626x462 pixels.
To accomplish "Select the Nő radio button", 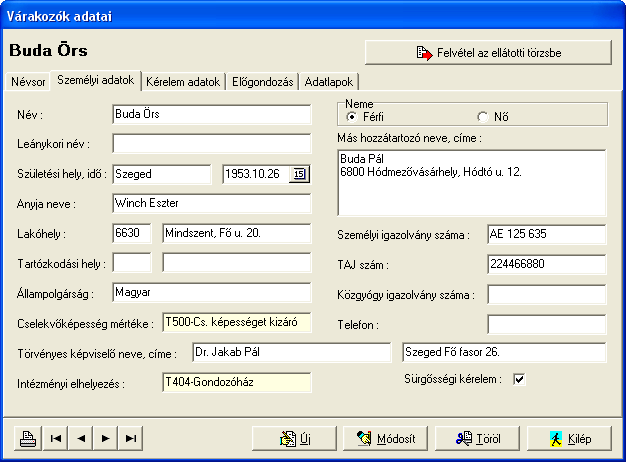I will 483,117.
